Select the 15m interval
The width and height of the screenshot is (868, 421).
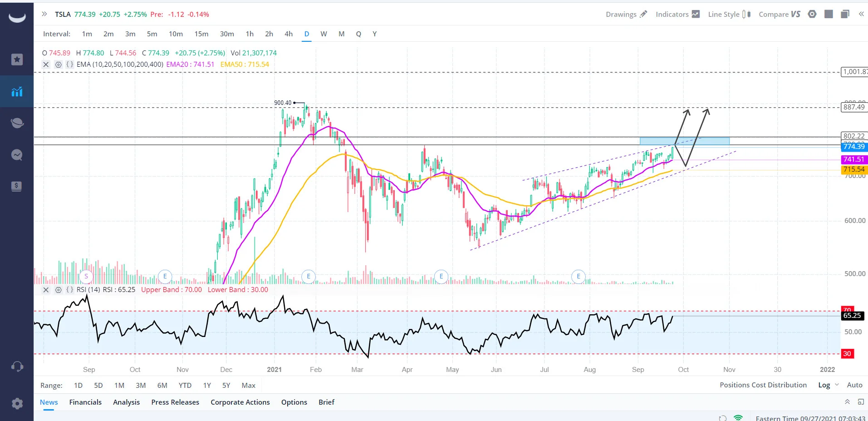click(x=201, y=34)
